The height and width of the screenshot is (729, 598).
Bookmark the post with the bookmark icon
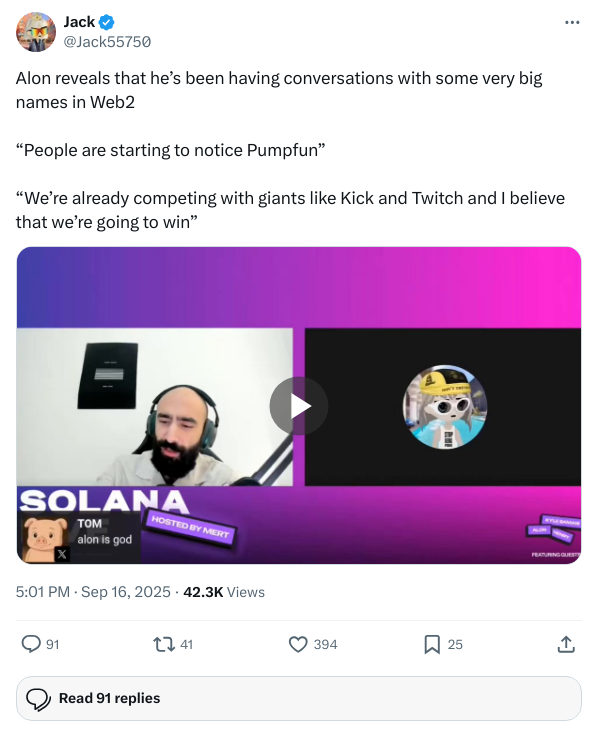point(432,644)
